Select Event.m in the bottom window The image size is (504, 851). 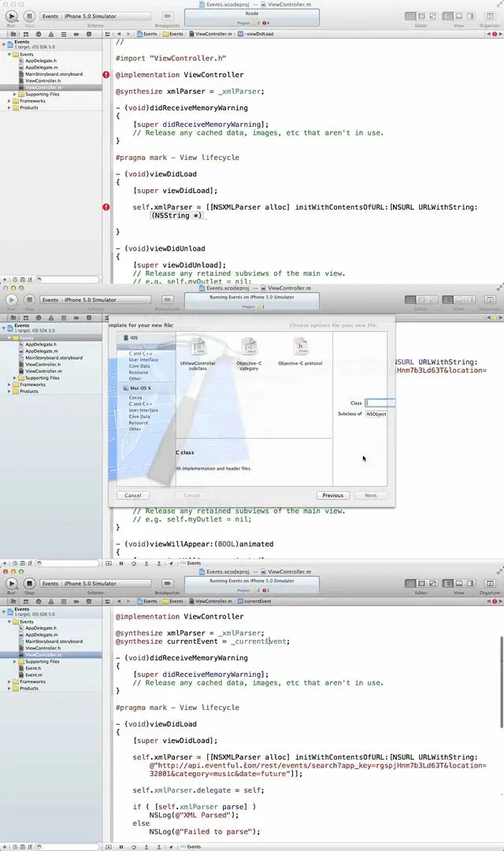pyautogui.click(x=34, y=675)
